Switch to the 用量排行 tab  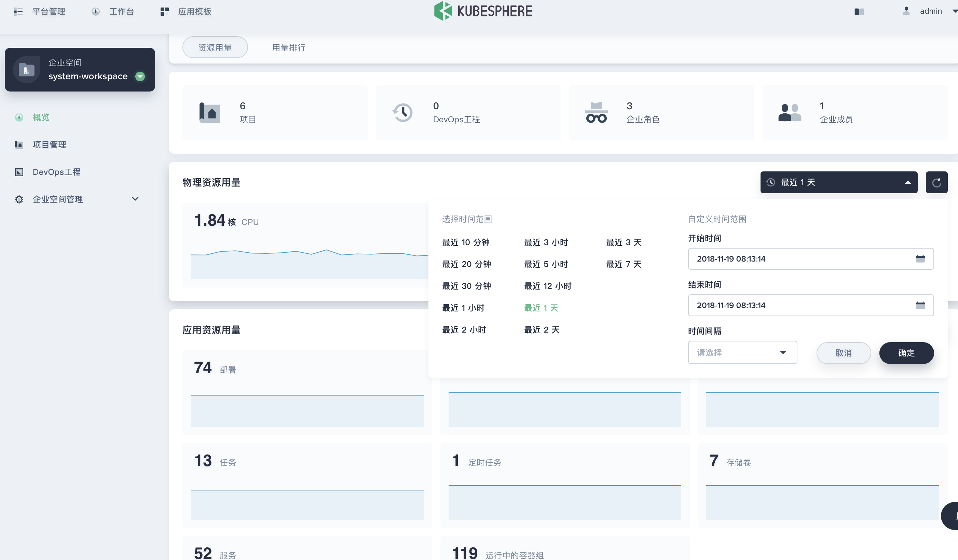pyautogui.click(x=289, y=47)
